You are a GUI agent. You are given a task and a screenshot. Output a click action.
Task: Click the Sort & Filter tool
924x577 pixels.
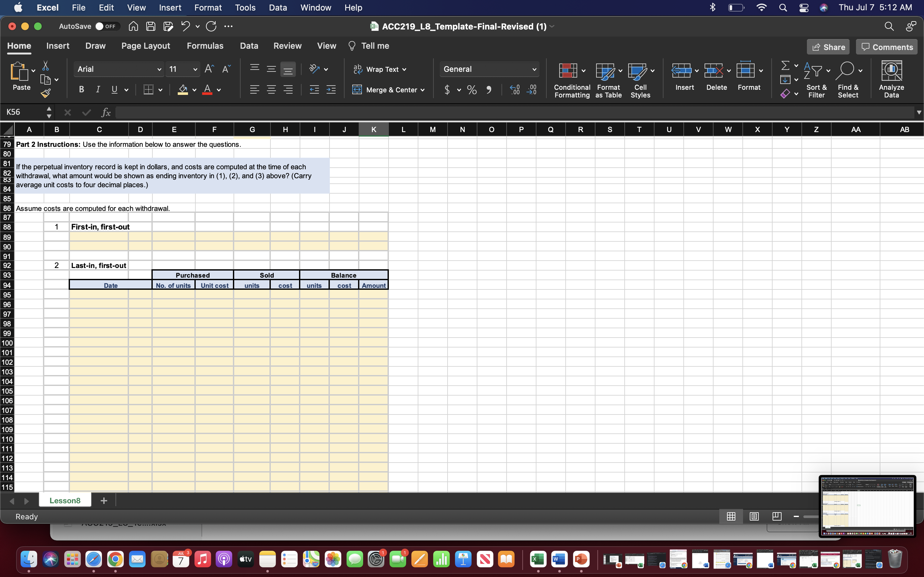point(816,80)
